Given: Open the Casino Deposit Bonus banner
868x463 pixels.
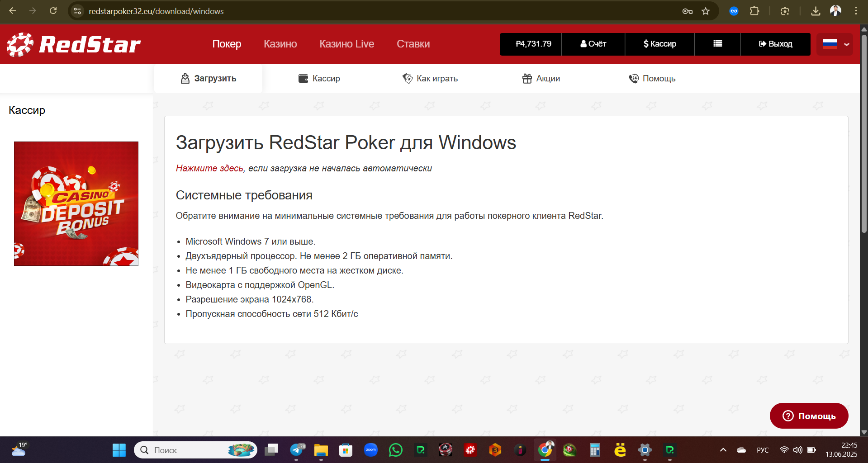Looking at the screenshot, I should tap(76, 203).
